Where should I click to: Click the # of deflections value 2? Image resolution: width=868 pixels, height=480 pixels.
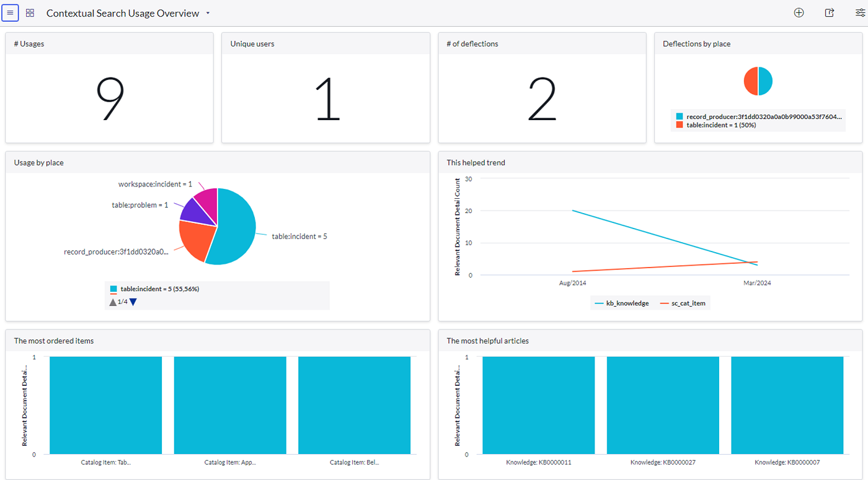coord(542,99)
